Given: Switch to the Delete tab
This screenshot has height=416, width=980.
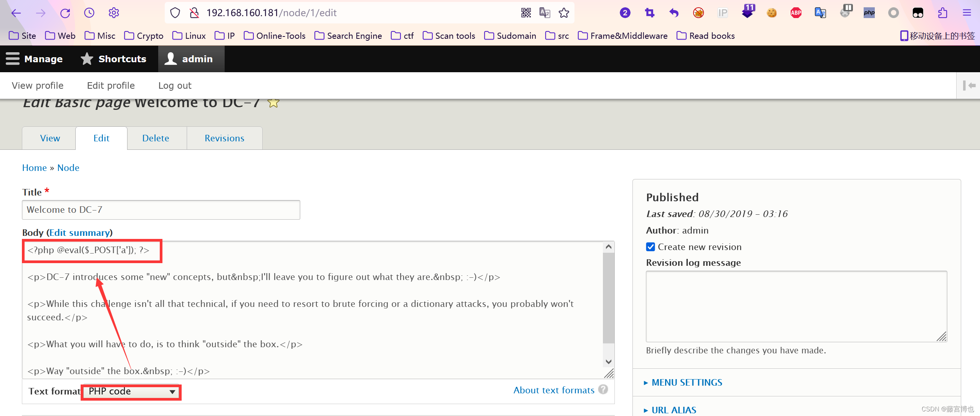Looking at the screenshot, I should (156, 138).
